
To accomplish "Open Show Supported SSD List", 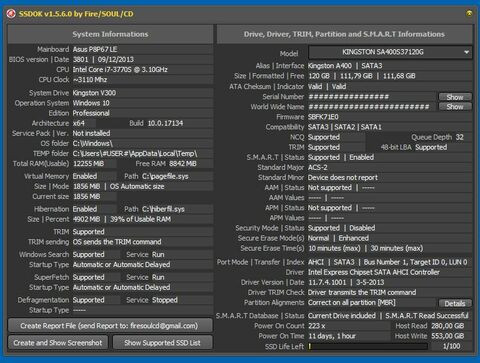I will coord(162,343).
